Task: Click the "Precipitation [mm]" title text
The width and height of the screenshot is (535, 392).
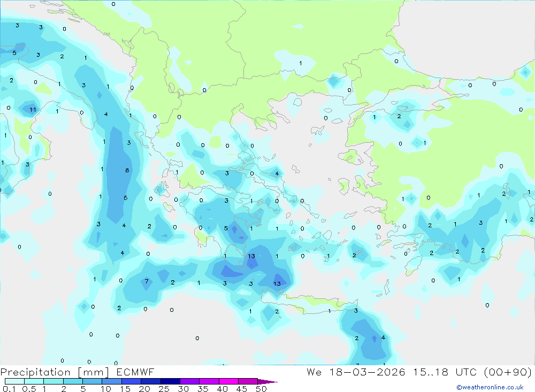Action: click(x=55, y=372)
